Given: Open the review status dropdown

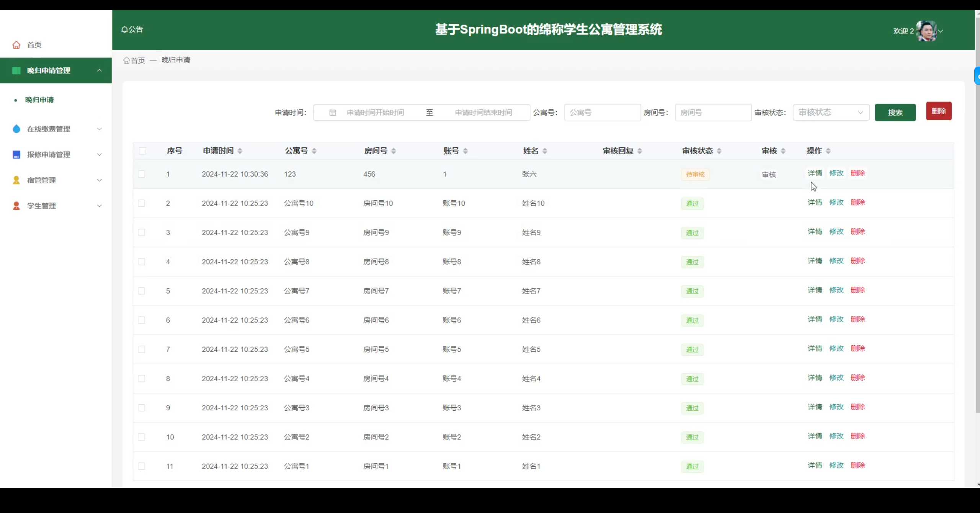Looking at the screenshot, I should click(831, 113).
